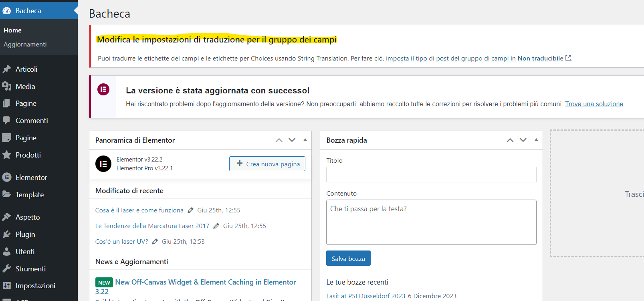Click the Plugin plug icon
The image size is (644, 301).
click(7, 234)
